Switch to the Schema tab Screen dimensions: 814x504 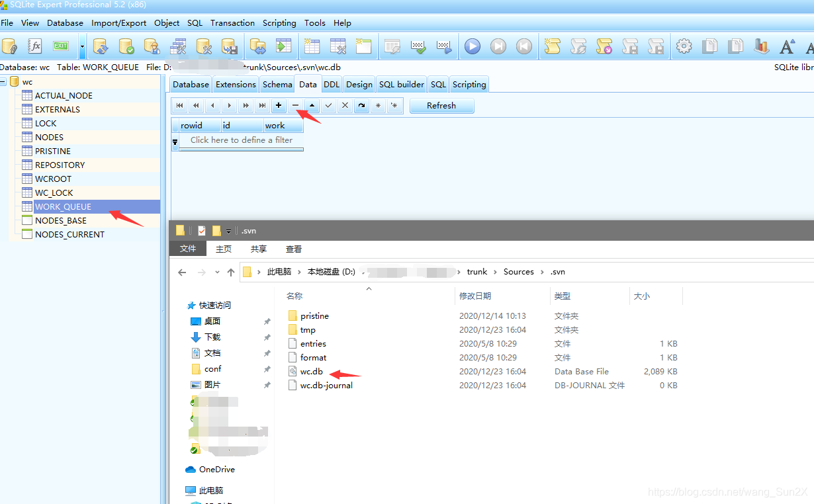pos(277,85)
